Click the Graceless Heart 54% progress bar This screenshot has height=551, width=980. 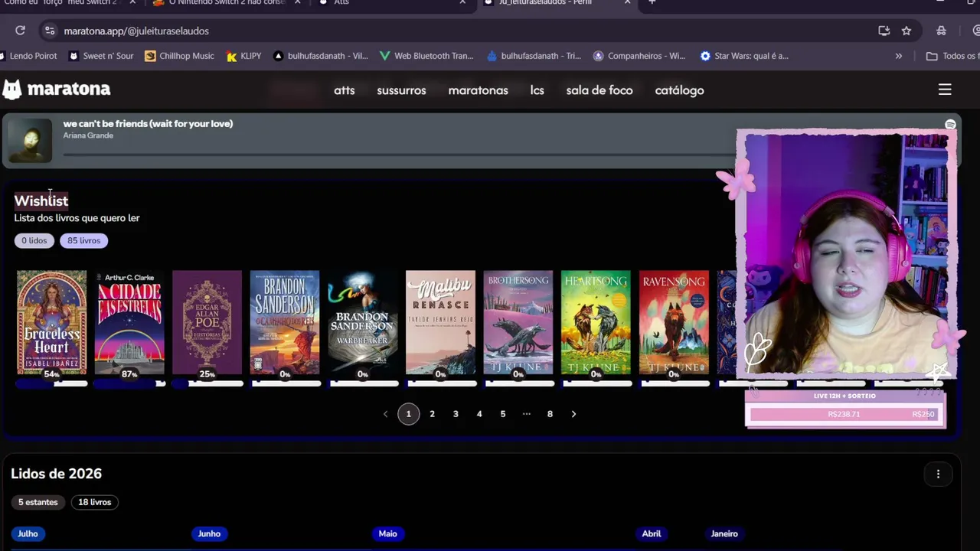[x=52, y=383]
